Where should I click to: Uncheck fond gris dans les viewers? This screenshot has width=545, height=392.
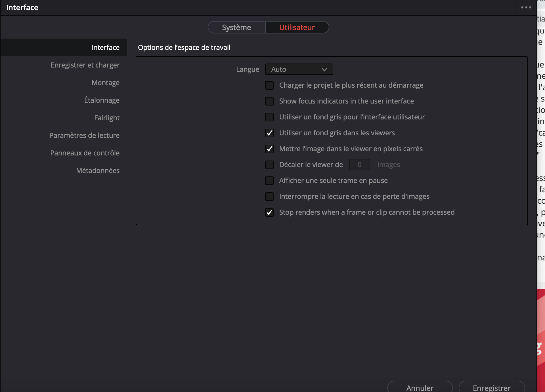click(x=269, y=133)
